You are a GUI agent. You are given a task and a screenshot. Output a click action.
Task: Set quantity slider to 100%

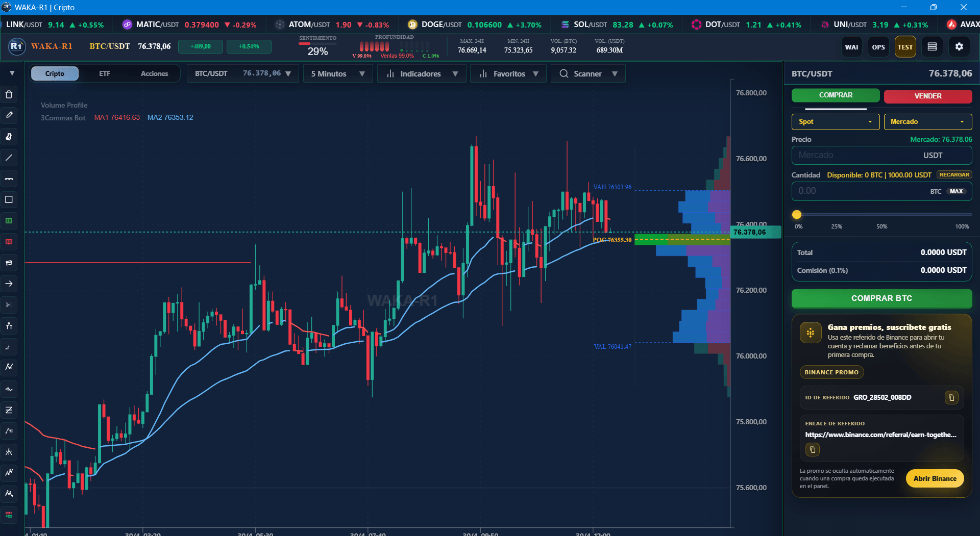pyautogui.click(x=962, y=226)
